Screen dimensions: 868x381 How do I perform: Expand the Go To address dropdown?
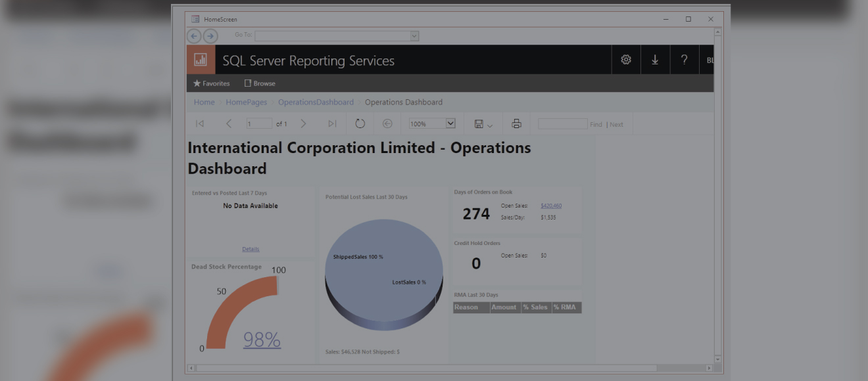pos(414,36)
